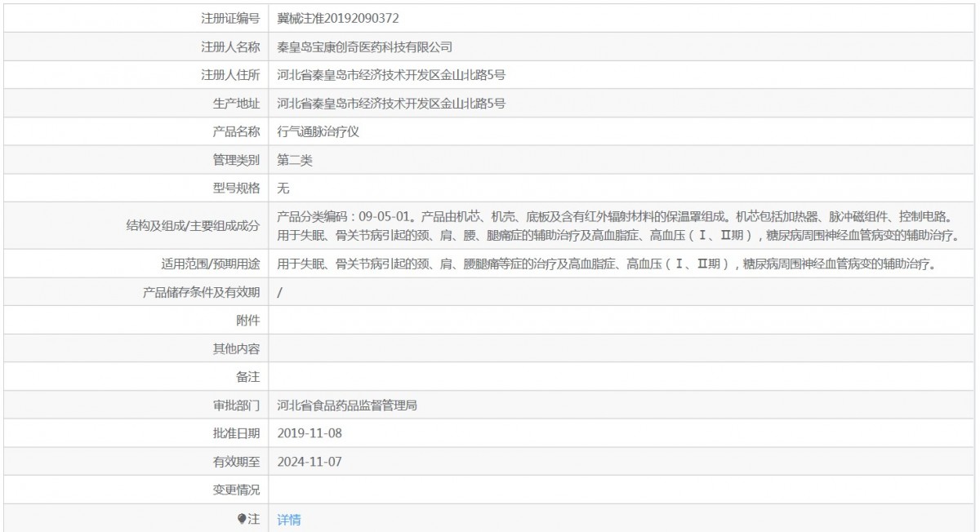Select management category value 第二类
This screenshot has height=532, width=980.
pos(295,161)
